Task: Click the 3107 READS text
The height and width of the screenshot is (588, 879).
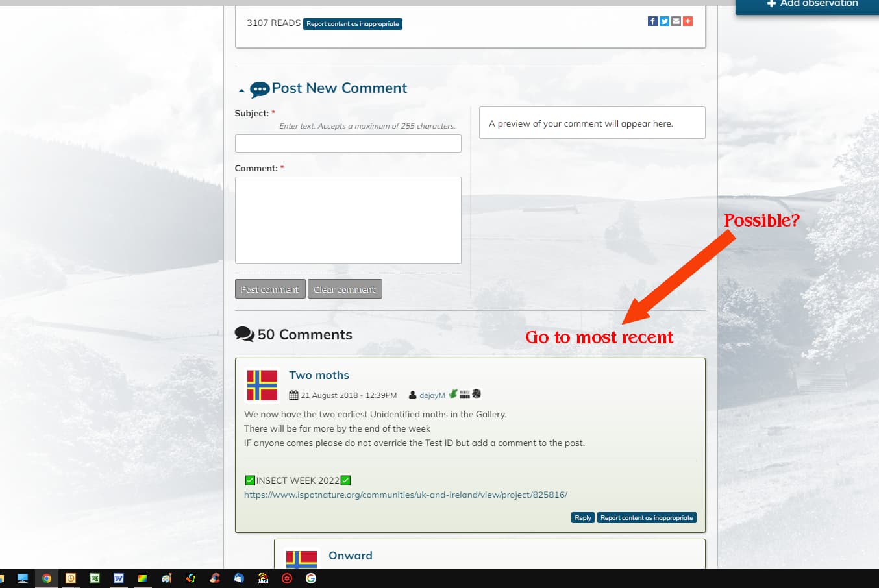Action: click(x=273, y=23)
